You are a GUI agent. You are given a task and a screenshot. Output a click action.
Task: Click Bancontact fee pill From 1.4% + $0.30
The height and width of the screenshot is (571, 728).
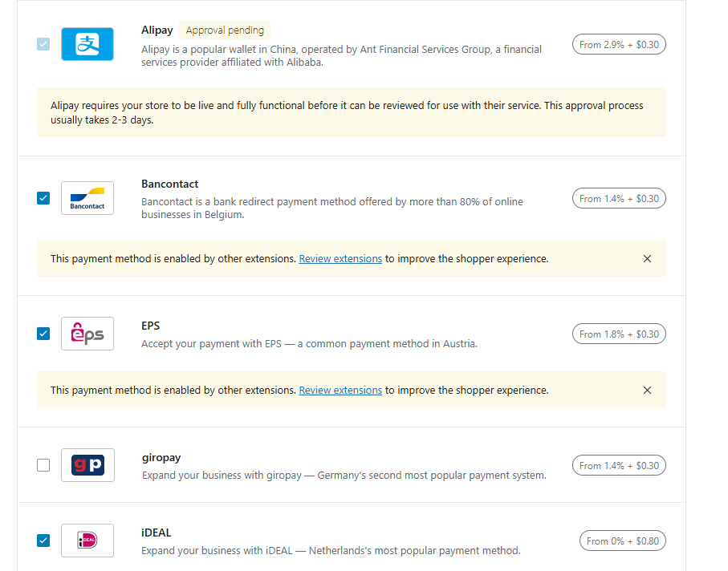(619, 198)
